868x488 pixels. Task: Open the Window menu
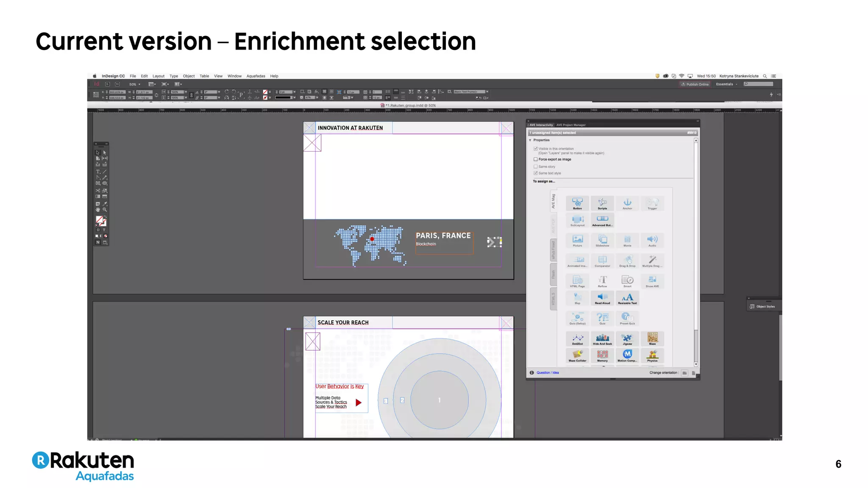click(234, 76)
